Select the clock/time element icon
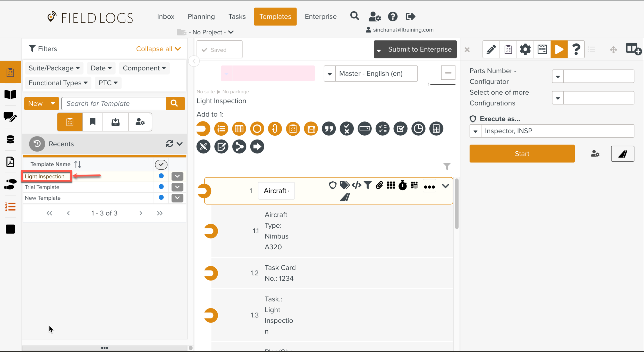The image size is (644, 352). [418, 128]
